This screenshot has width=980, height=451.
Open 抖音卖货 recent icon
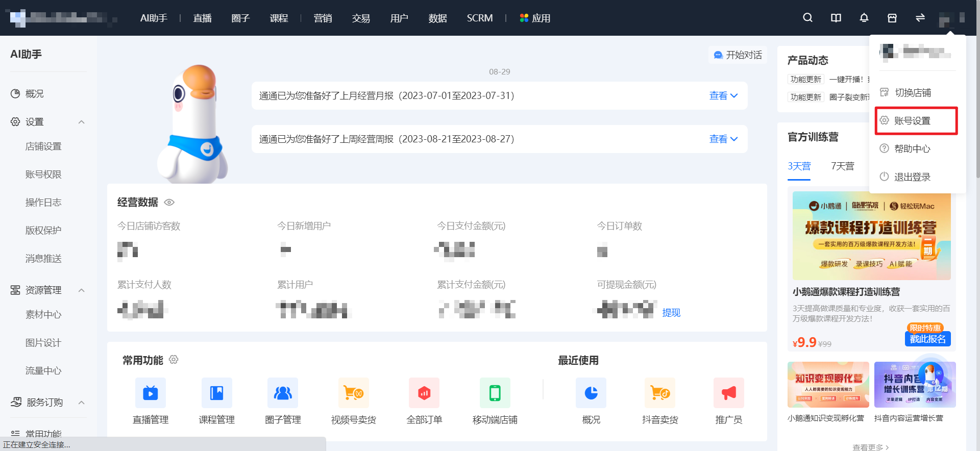[660, 393]
